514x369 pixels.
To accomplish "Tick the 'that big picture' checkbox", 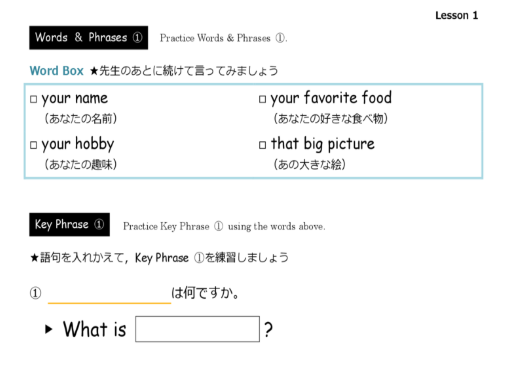I will click(x=262, y=145).
